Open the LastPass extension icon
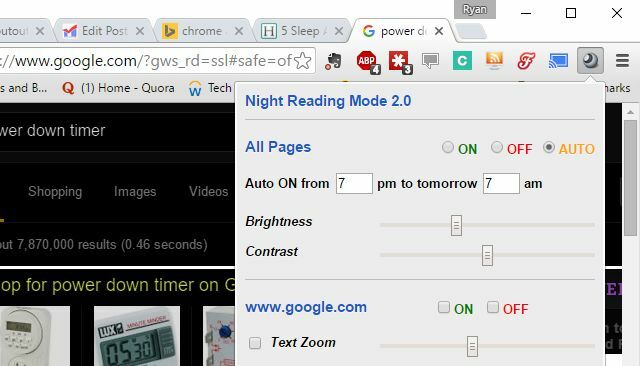Screen dimensions: 640x366 tap(400, 62)
